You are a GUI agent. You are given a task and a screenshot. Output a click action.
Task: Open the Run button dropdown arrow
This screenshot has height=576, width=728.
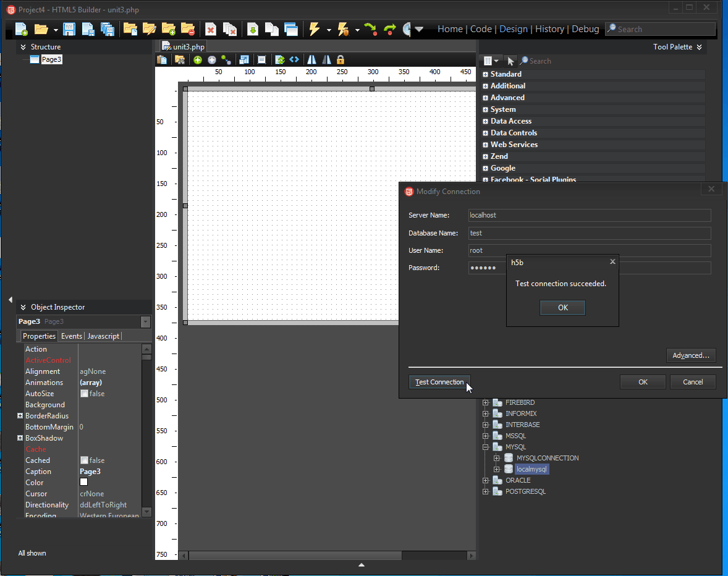point(329,30)
